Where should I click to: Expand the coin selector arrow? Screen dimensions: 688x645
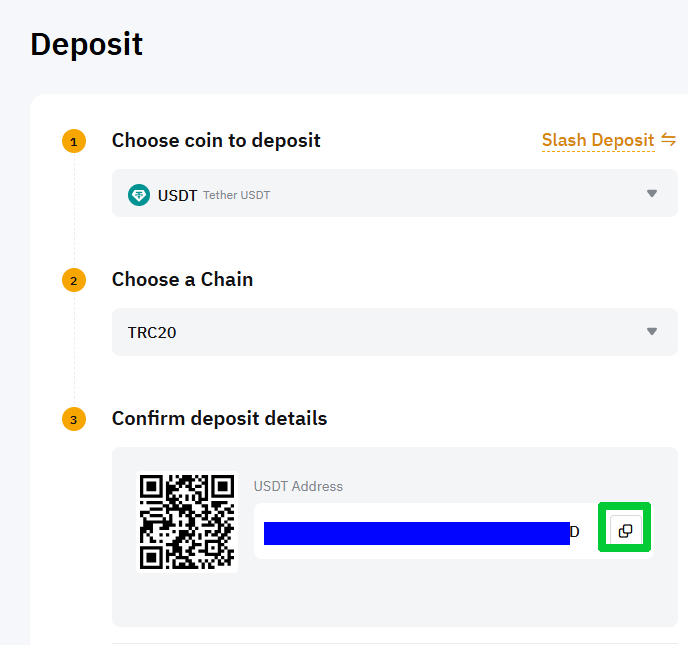652,193
